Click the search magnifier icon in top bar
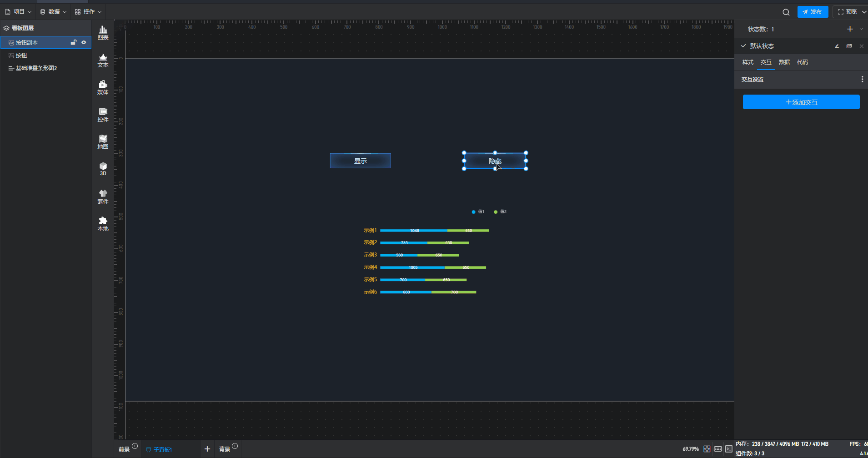Viewport: 868px width, 458px height. 786,12
